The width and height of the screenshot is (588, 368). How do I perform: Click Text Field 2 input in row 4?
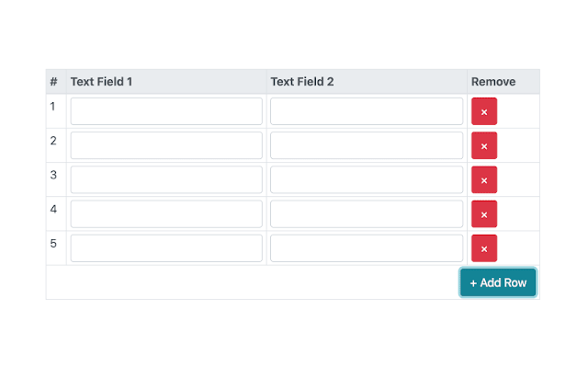pyautogui.click(x=367, y=213)
